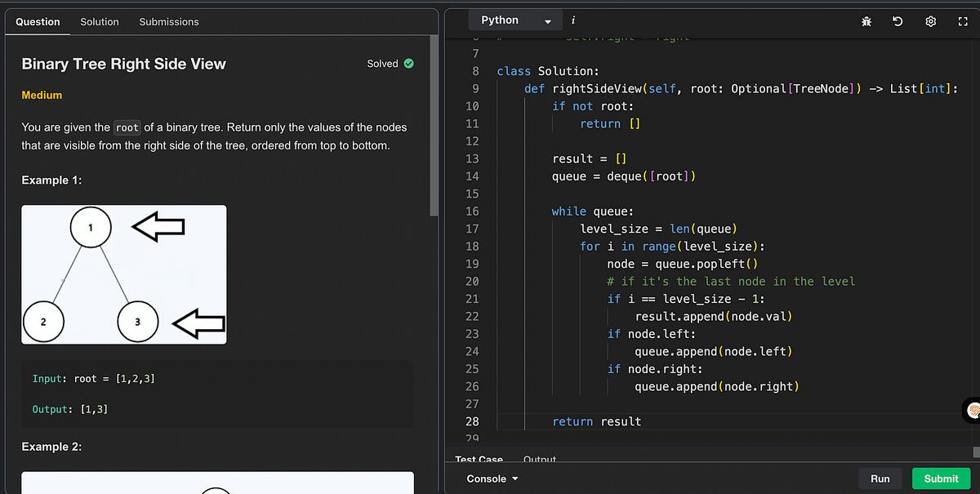Open the Test Case tab
Image resolution: width=980 pixels, height=494 pixels.
click(x=479, y=460)
